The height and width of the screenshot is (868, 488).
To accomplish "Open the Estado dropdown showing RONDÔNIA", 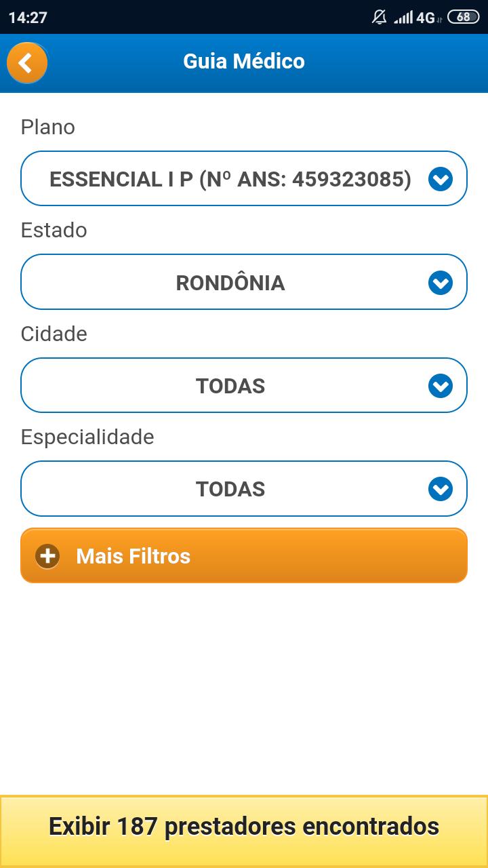I will click(x=244, y=282).
